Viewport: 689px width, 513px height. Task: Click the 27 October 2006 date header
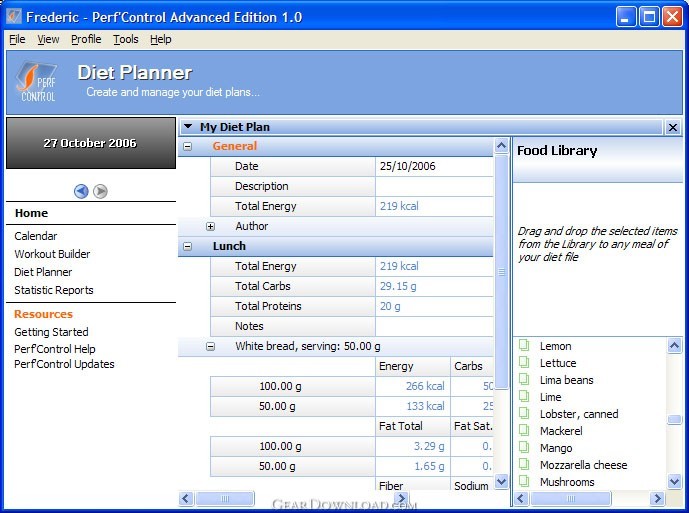91,143
